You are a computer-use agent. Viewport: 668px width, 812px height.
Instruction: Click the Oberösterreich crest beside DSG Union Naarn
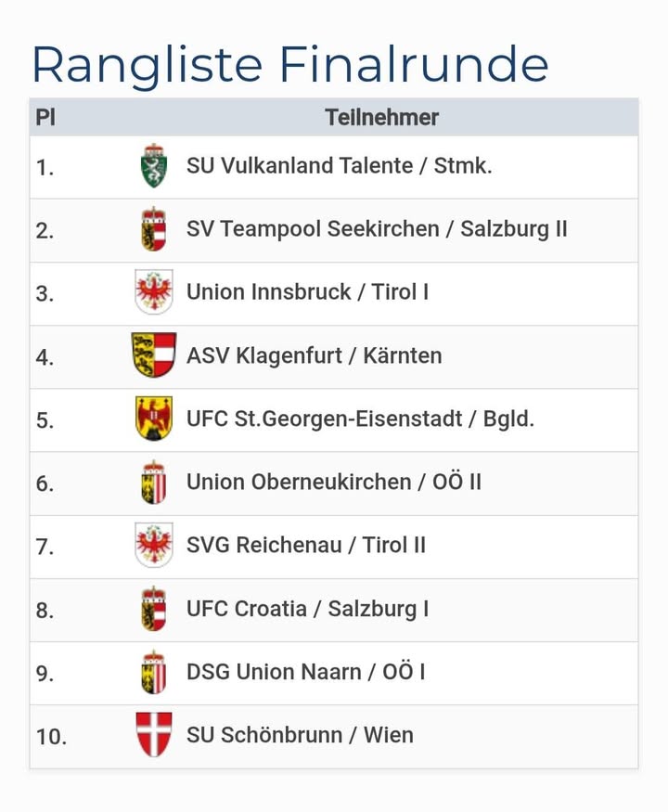[153, 672]
